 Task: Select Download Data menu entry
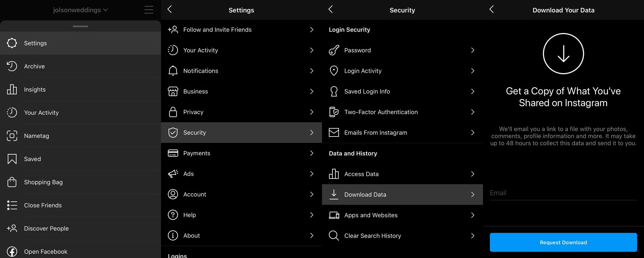(402, 194)
